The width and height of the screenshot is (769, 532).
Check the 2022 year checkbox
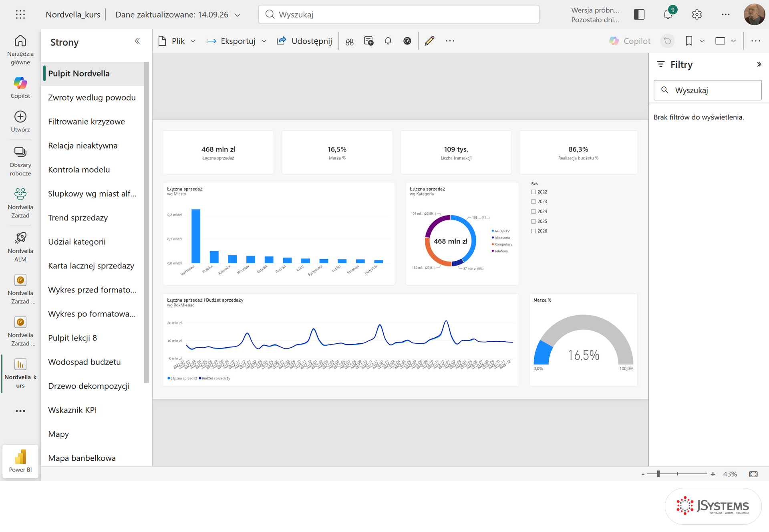coord(533,192)
